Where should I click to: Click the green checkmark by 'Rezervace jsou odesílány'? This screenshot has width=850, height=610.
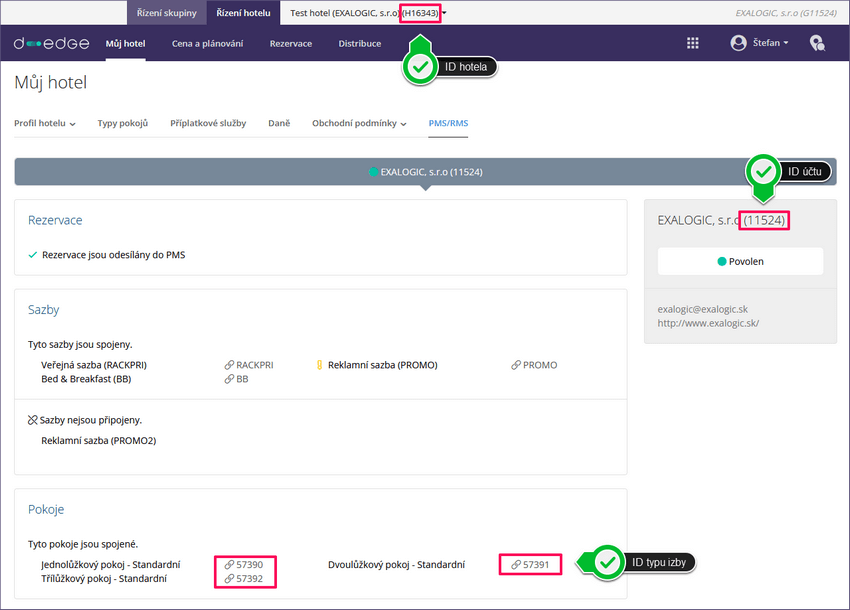tap(33, 255)
